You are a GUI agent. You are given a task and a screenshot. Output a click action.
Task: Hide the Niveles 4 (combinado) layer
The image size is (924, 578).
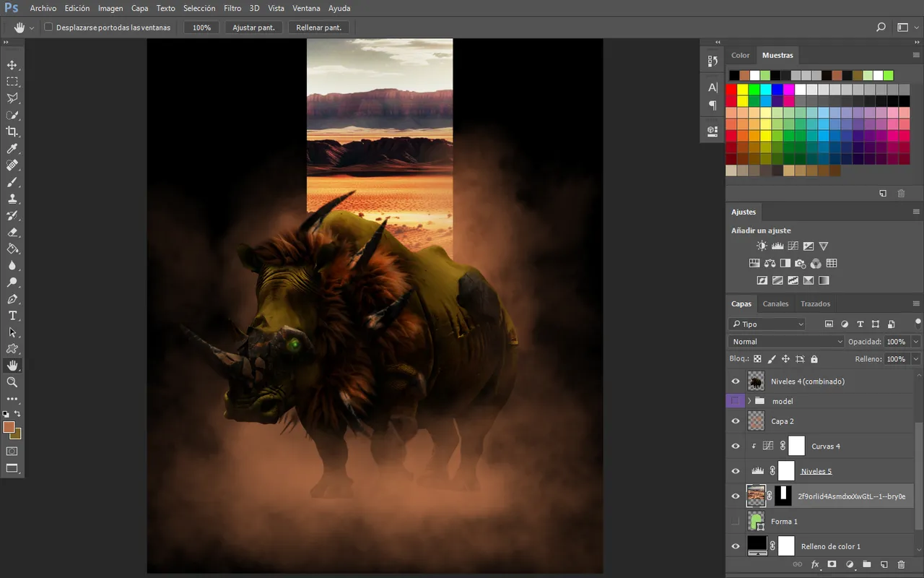coord(736,381)
